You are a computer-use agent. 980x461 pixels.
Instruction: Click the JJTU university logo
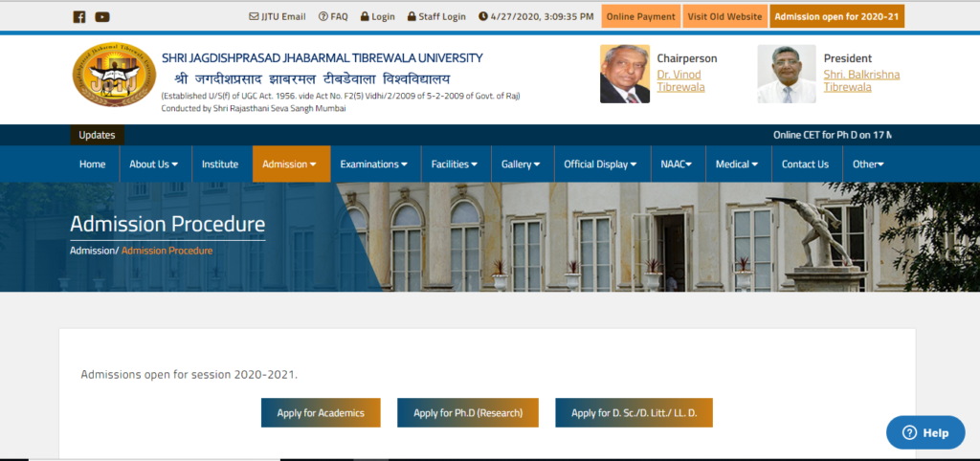pos(114,75)
